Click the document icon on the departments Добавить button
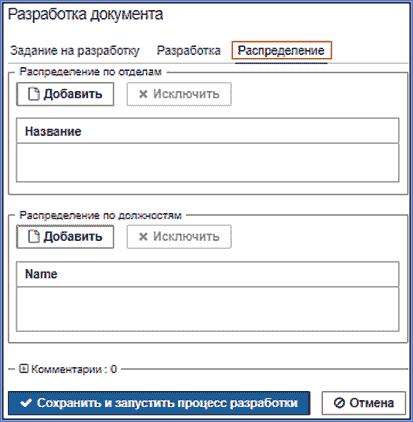This screenshot has width=413, height=422. [34, 94]
